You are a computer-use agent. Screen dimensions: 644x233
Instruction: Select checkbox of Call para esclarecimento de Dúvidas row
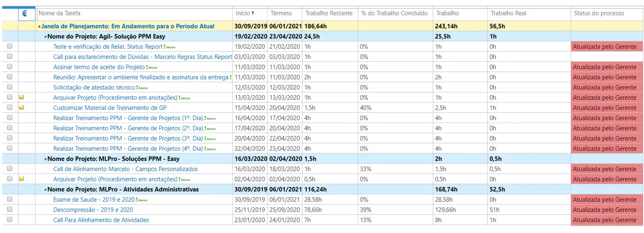coord(10,56)
